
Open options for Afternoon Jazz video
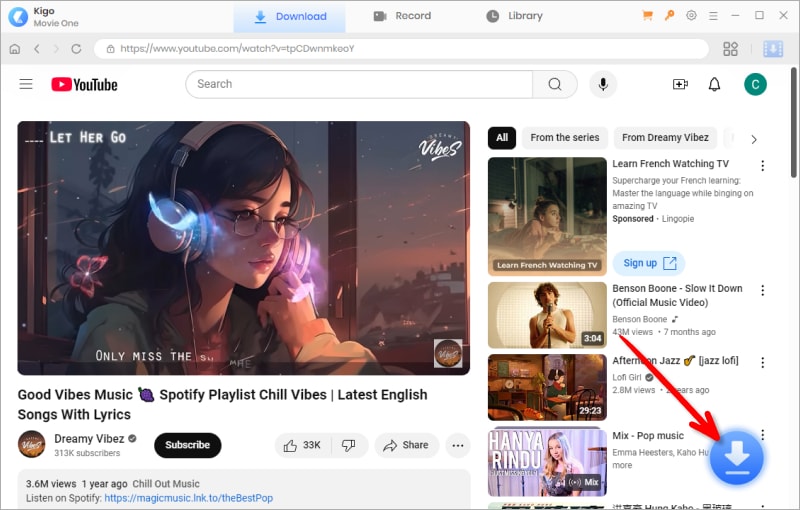762,363
